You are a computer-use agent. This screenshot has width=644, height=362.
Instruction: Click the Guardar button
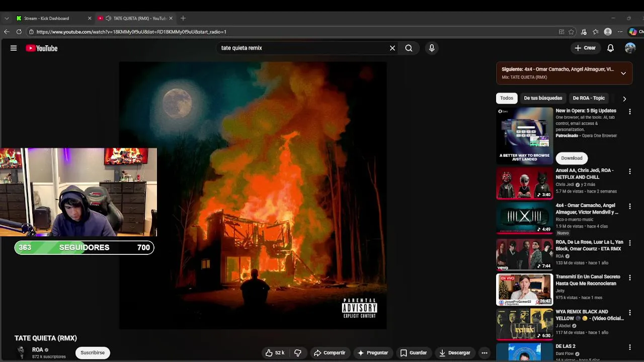[x=414, y=353]
